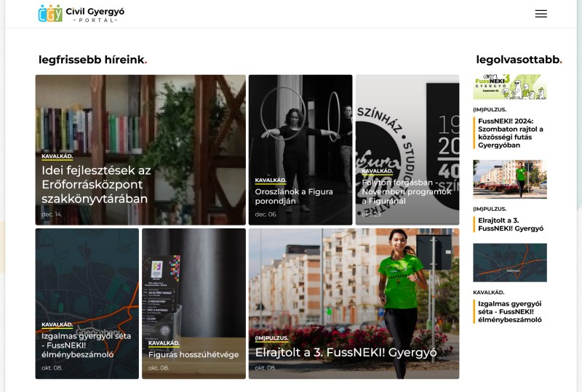Click the Civil Gyergyó Portál logo
This screenshot has width=582, height=392.
tap(81, 14)
